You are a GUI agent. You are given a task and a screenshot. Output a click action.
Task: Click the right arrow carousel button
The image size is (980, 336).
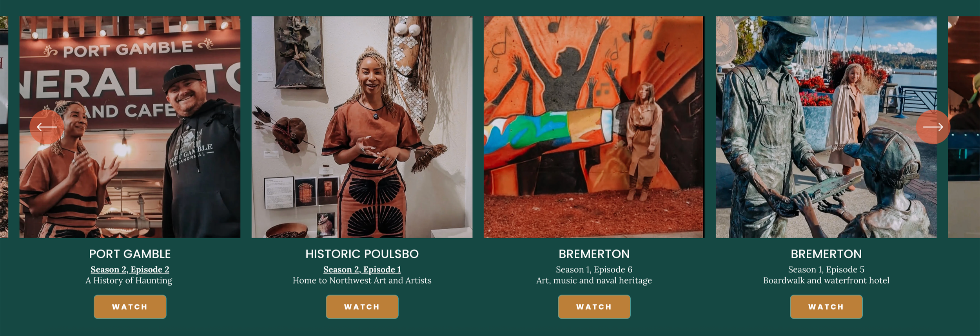(x=933, y=127)
